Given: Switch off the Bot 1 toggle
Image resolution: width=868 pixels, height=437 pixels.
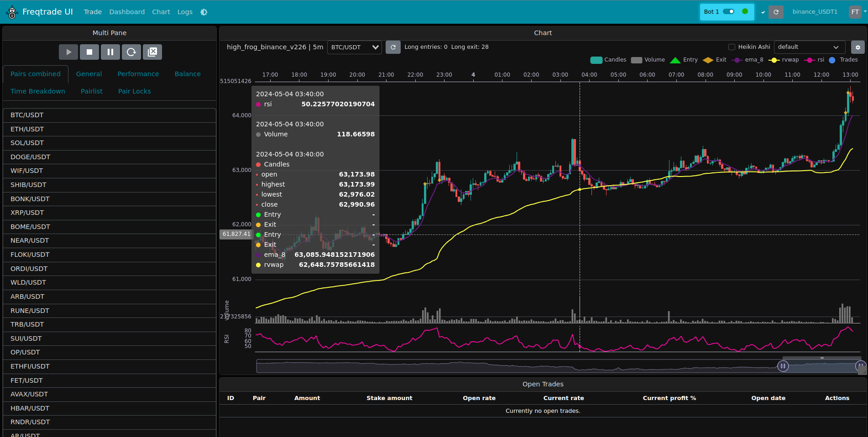Looking at the screenshot, I should click(729, 11).
